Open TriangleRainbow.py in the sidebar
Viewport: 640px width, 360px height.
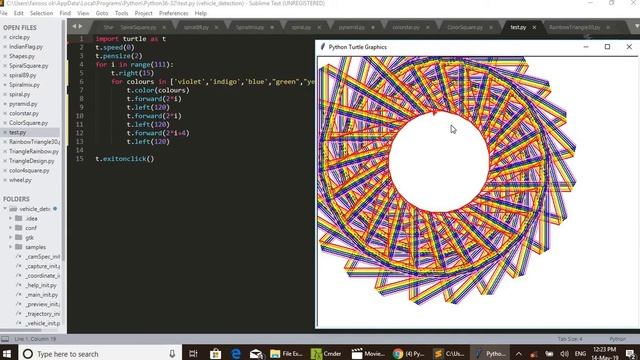point(34,151)
